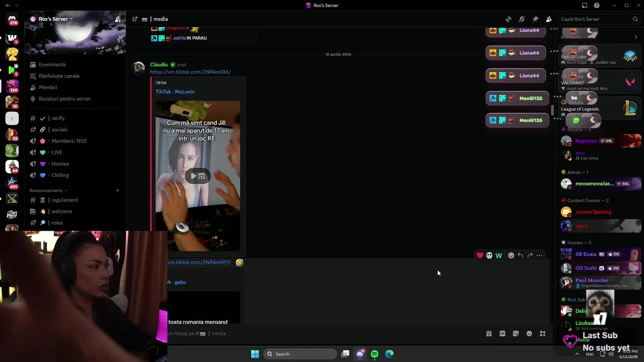Click the help icon in title bar
Image resolution: width=644 pixels, height=362 pixels.
(x=597, y=6)
